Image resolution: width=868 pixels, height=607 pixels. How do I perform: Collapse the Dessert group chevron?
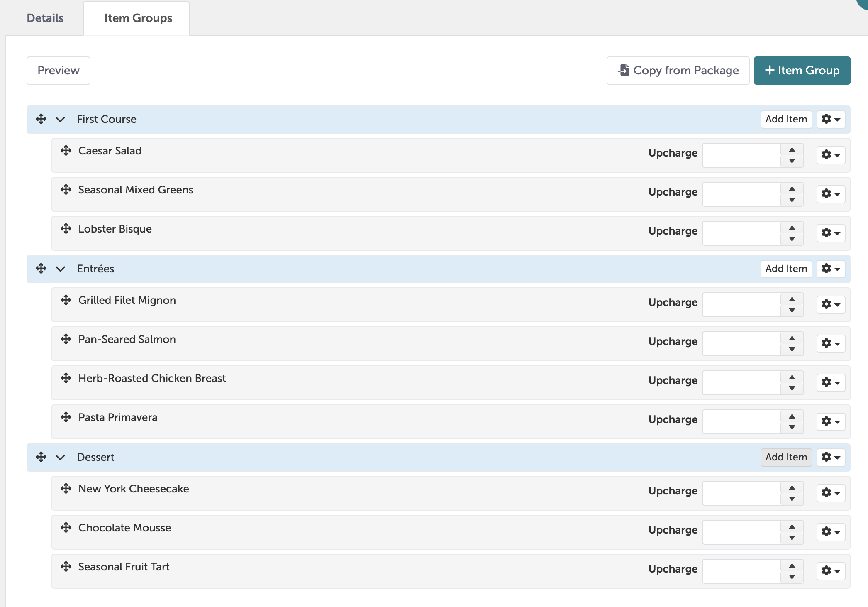61,458
